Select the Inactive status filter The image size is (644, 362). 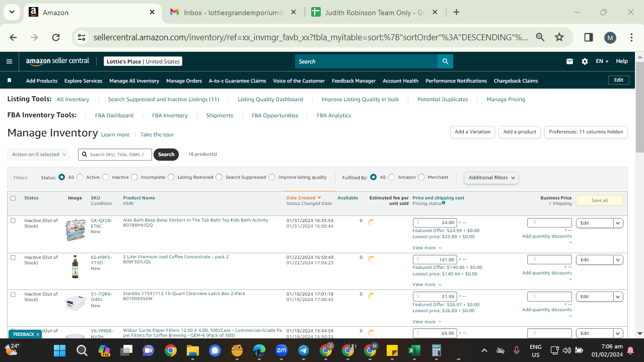[x=106, y=177]
